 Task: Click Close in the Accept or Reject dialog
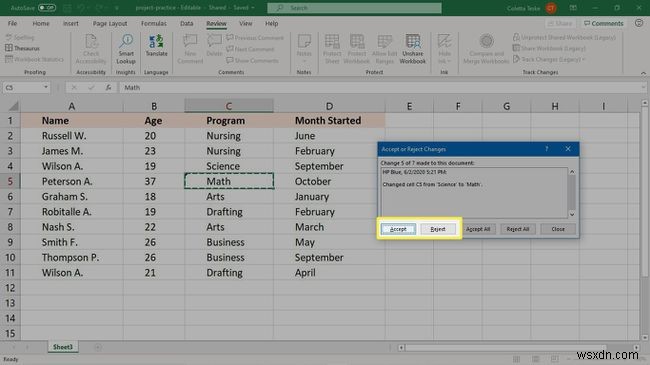(x=558, y=229)
